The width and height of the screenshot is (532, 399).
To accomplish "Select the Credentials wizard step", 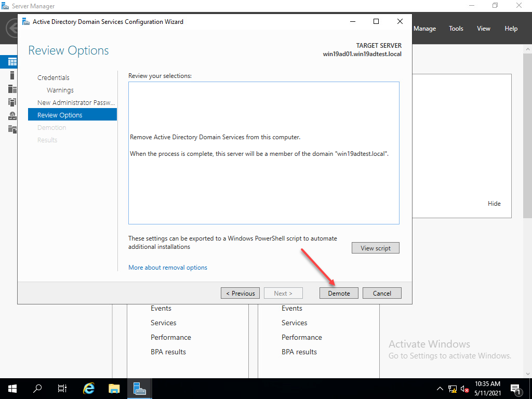I will point(53,77).
